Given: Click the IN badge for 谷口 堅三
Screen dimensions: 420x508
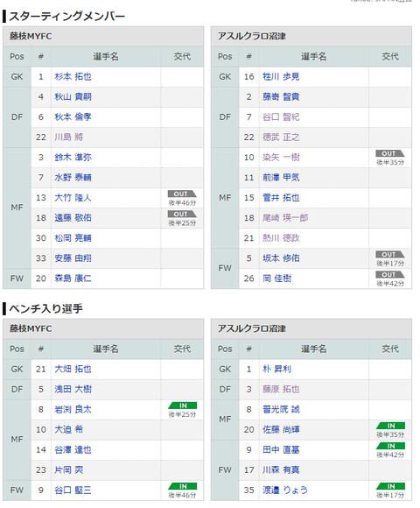Looking at the screenshot, I should tap(183, 486).
